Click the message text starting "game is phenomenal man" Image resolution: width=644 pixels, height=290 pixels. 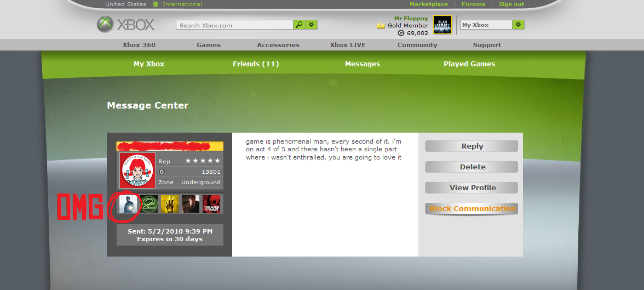click(x=324, y=149)
